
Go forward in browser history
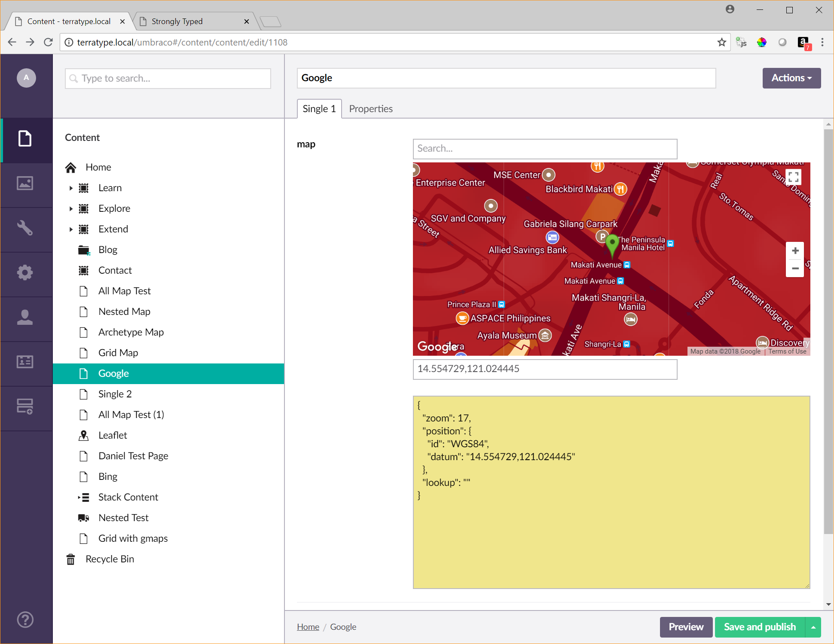pyautogui.click(x=30, y=42)
